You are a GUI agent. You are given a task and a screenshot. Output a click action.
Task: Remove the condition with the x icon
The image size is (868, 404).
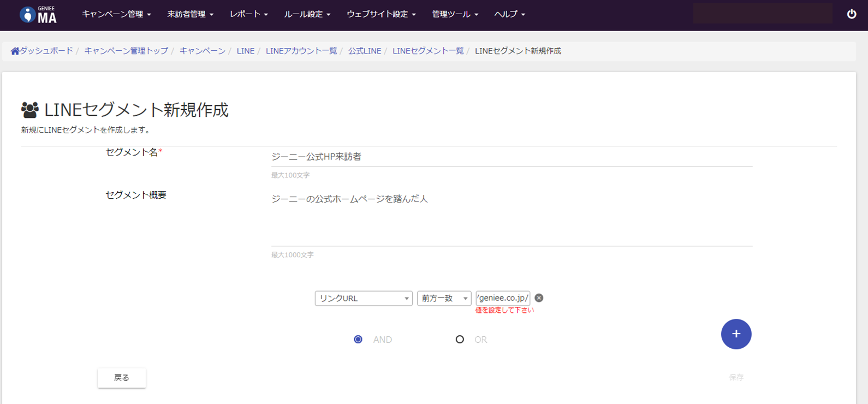(x=539, y=298)
